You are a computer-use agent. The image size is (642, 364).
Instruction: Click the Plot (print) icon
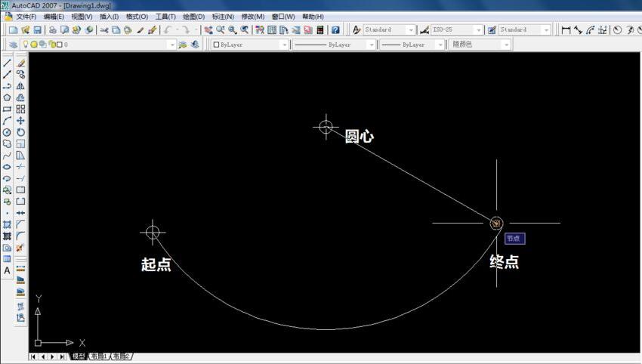[x=52, y=30]
